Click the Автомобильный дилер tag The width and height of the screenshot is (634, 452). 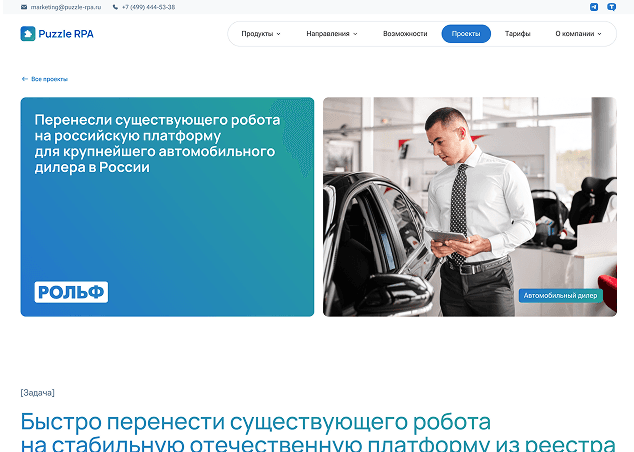(x=560, y=296)
